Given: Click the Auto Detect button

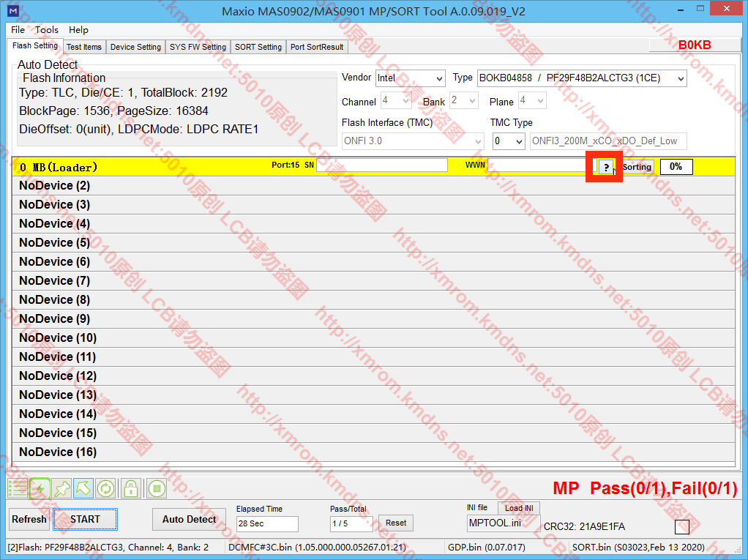Looking at the screenshot, I should [189, 520].
